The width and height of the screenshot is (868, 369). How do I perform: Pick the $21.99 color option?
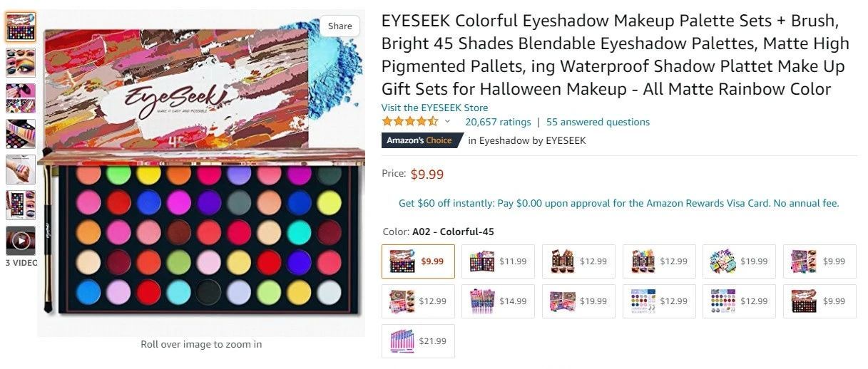[418, 341]
